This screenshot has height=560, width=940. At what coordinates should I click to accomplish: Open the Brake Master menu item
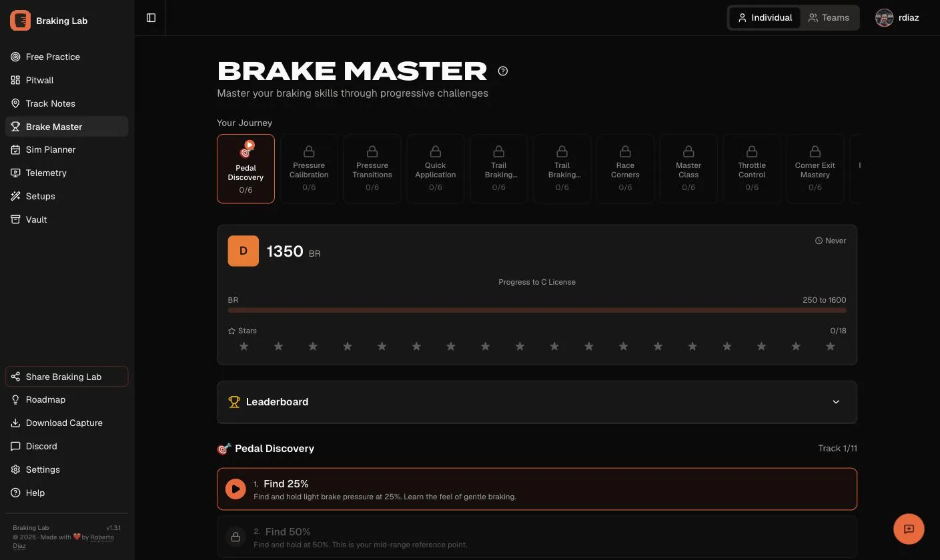67,127
